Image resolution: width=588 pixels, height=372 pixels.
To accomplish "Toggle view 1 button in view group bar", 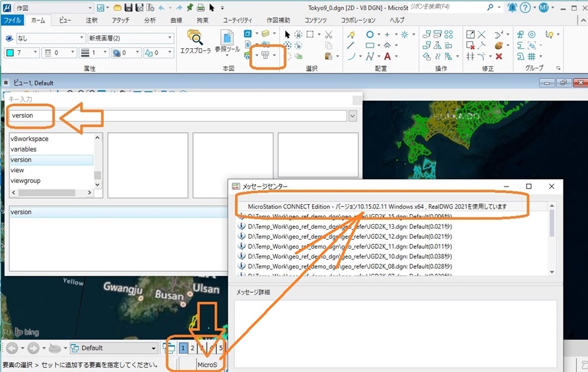I will pos(183,348).
